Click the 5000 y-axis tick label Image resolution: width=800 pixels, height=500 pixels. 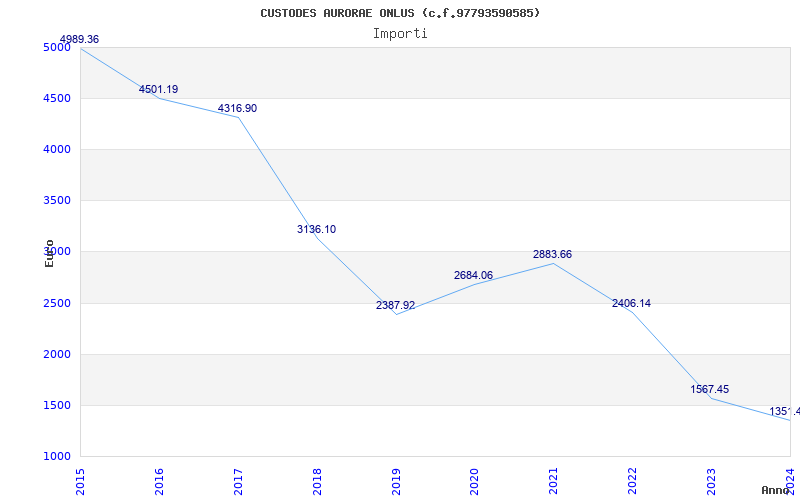57,47
